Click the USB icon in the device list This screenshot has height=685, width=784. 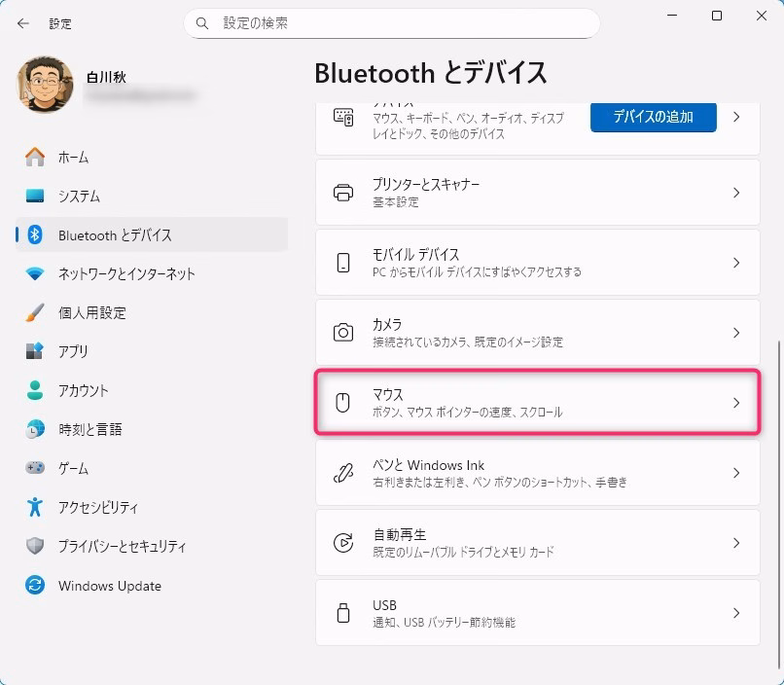coord(343,613)
